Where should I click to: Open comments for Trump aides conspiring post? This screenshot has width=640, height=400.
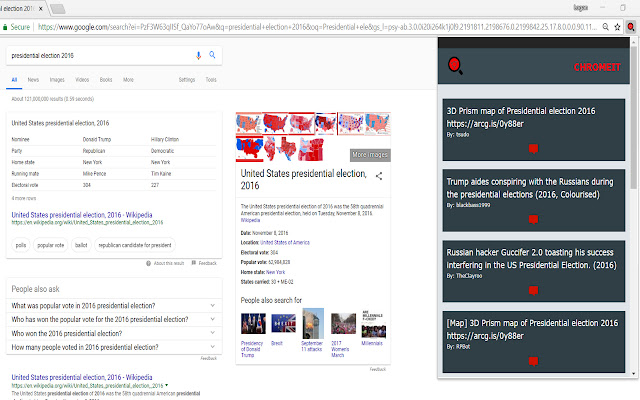click(x=533, y=220)
